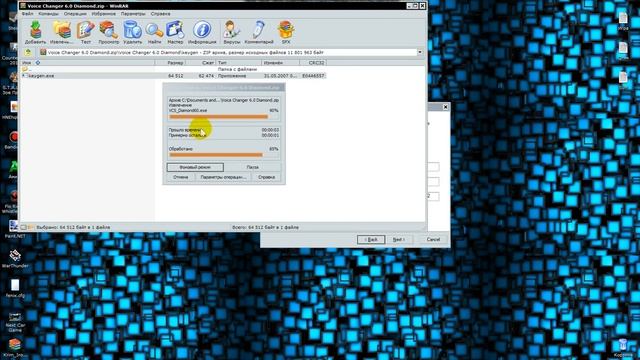Screen dimensions: 640x360
Task: Sort by the CRC32 column header
Action: pos(313,63)
